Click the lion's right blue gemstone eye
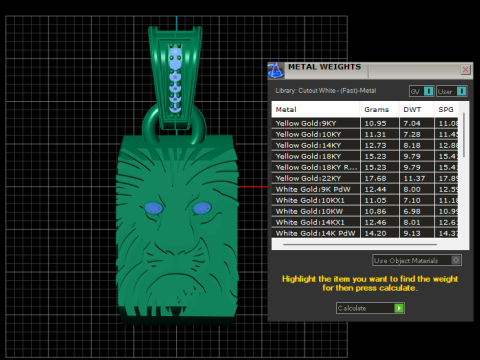 tap(202, 209)
